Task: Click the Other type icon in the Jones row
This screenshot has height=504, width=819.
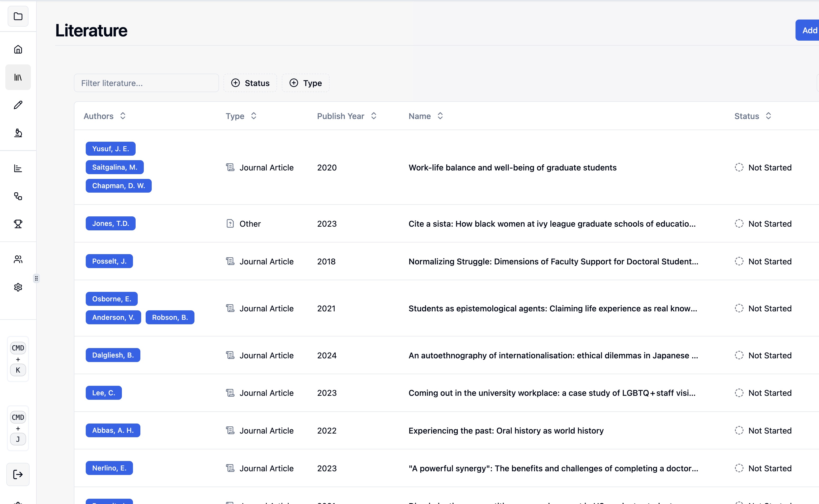Action: (x=230, y=223)
